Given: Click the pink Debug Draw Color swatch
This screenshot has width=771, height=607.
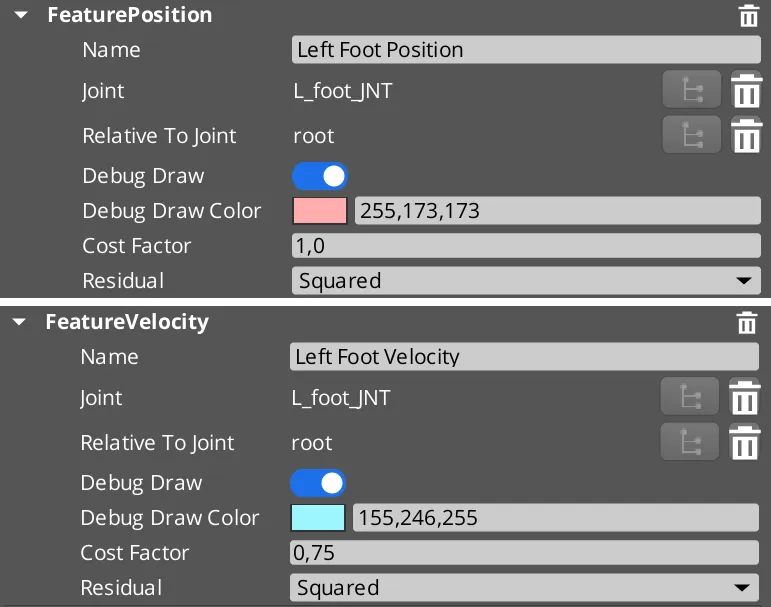Looking at the screenshot, I should click(320, 211).
